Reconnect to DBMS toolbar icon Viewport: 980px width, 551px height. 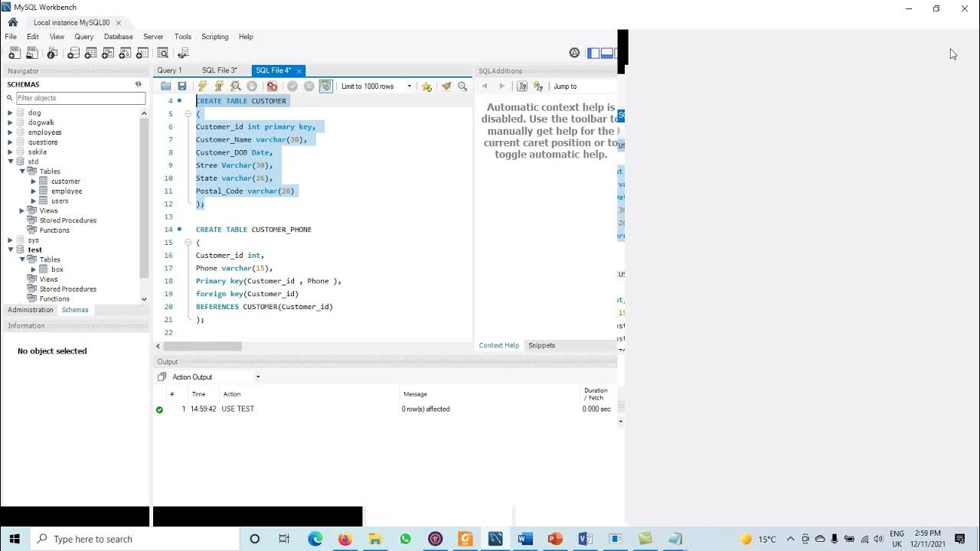tap(183, 53)
